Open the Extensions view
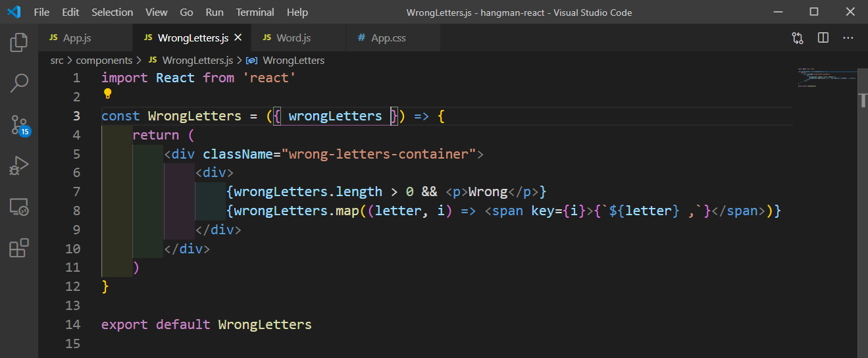Image resolution: width=868 pixels, height=358 pixels. (19, 248)
